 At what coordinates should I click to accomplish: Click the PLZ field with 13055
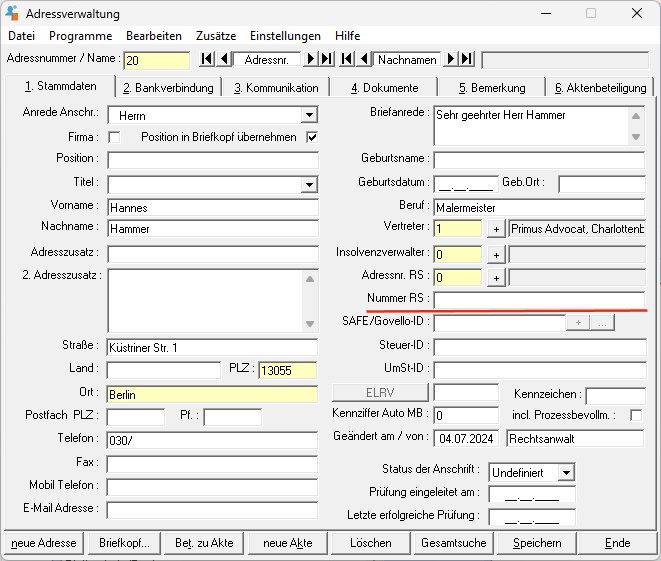click(288, 370)
